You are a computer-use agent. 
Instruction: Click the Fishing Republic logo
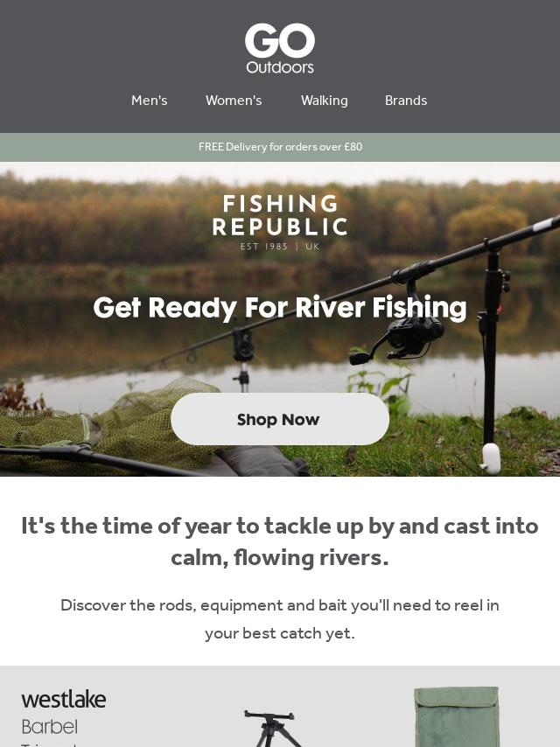tap(280, 222)
